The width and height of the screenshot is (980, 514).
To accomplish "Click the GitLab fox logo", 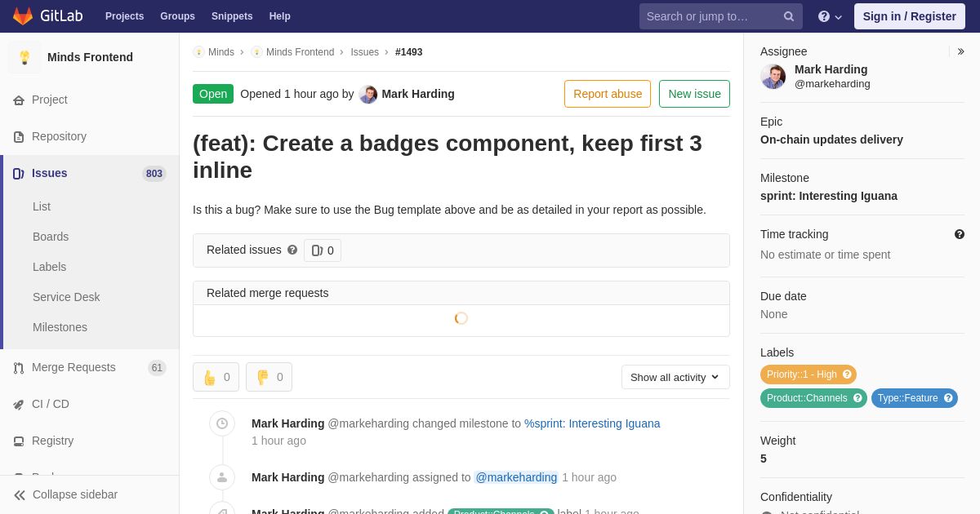I will (x=23, y=16).
